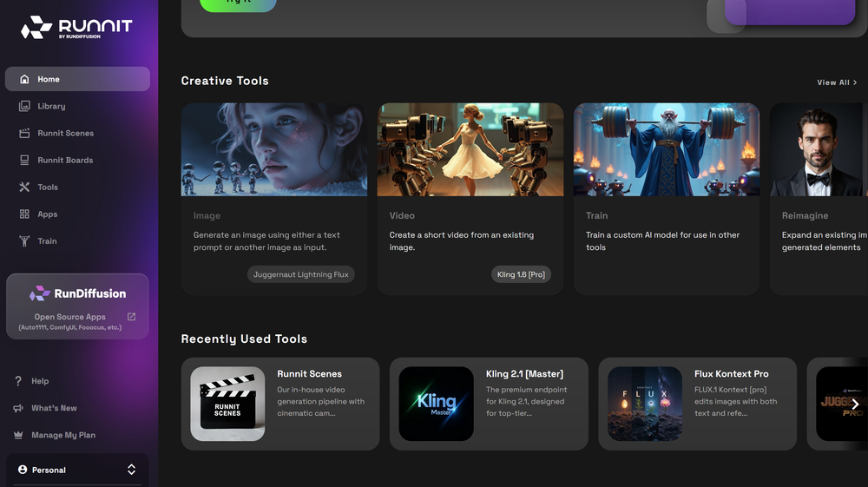Click the What's New megaphone icon
Screen dimensions: 868x487
pyautogui.click(x=18, y=408)
